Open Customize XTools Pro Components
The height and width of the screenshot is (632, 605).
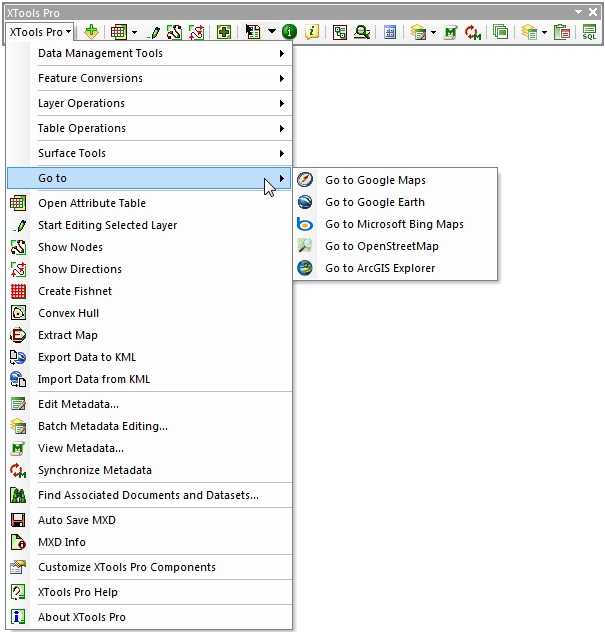point(150,567)
